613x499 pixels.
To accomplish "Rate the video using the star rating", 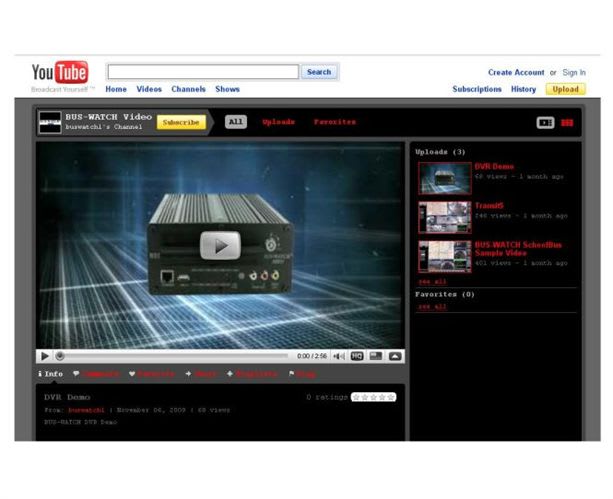I will pyautogui.click(x=373, y=397).
